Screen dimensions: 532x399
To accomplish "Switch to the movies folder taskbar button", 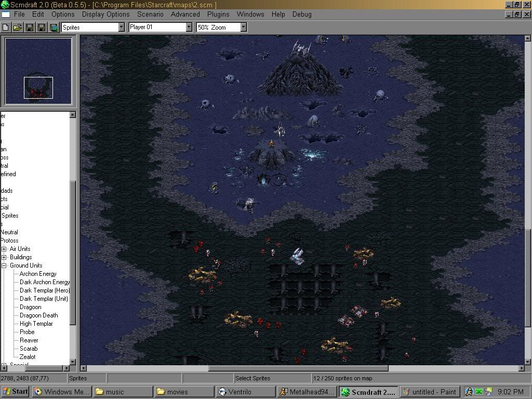I will (x=185, y=392).
